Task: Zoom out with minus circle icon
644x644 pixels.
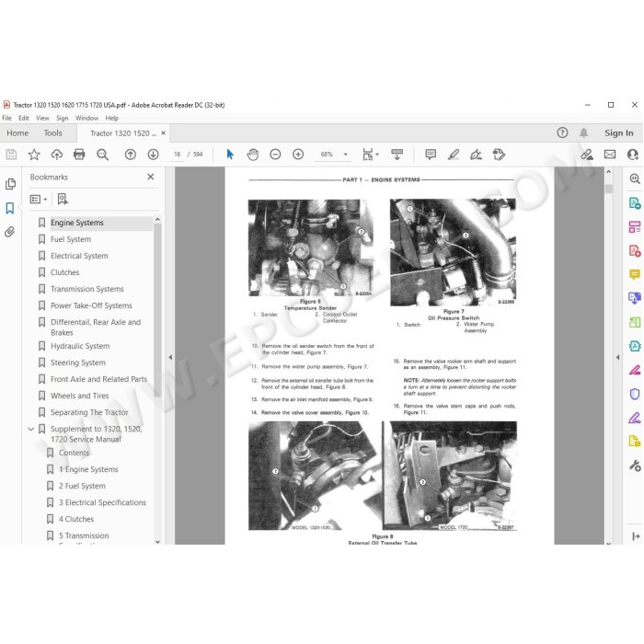Action: click(x=275, y=155)
